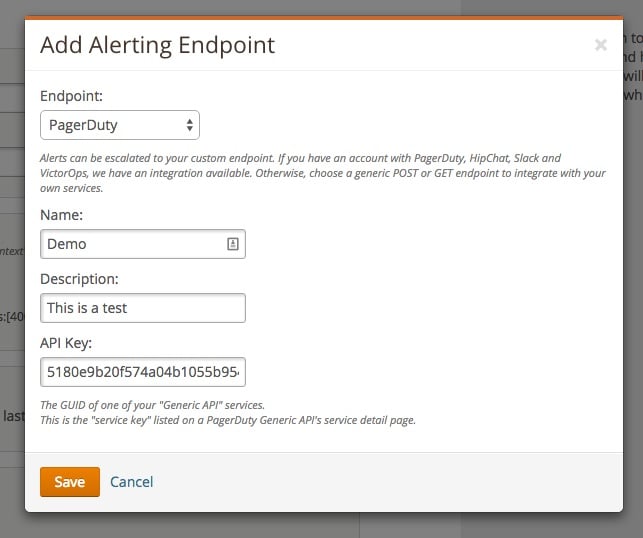This screenshot has height=538, width=643.
Task: Click the help text about escalating alerts
Action: tap(320, 173)
